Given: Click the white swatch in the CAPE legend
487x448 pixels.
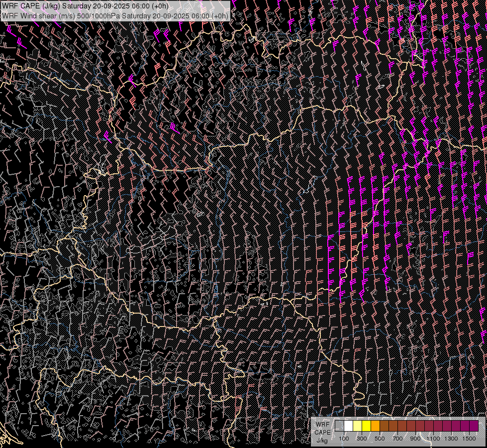Looking at the screenshot, I should click(x=348, y=426).
